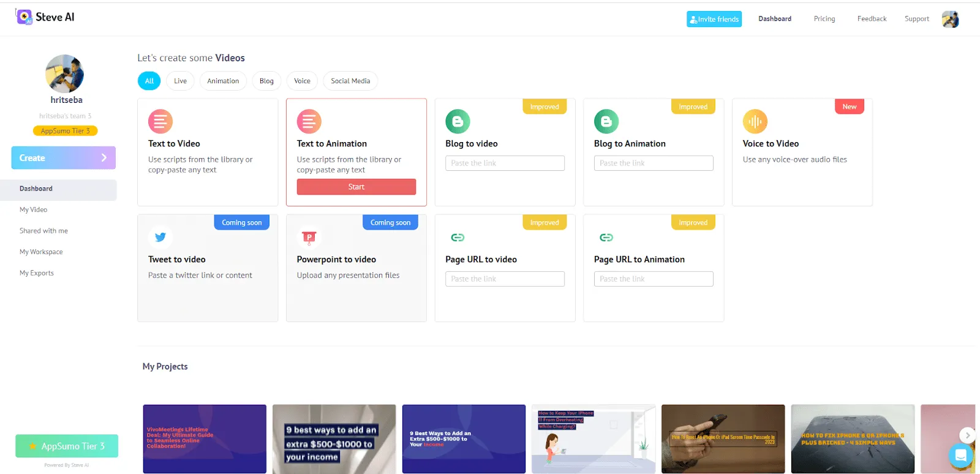Select the Animation filter tab

click(223, 81)
